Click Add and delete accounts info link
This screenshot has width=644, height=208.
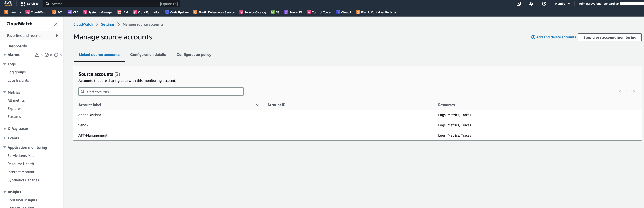coord(554,37)
